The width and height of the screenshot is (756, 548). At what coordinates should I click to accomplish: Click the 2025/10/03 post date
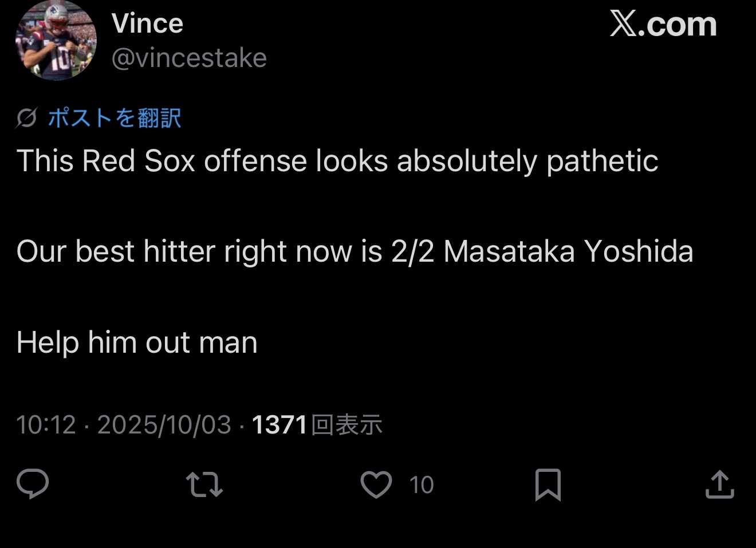click(x=164, y=425)
